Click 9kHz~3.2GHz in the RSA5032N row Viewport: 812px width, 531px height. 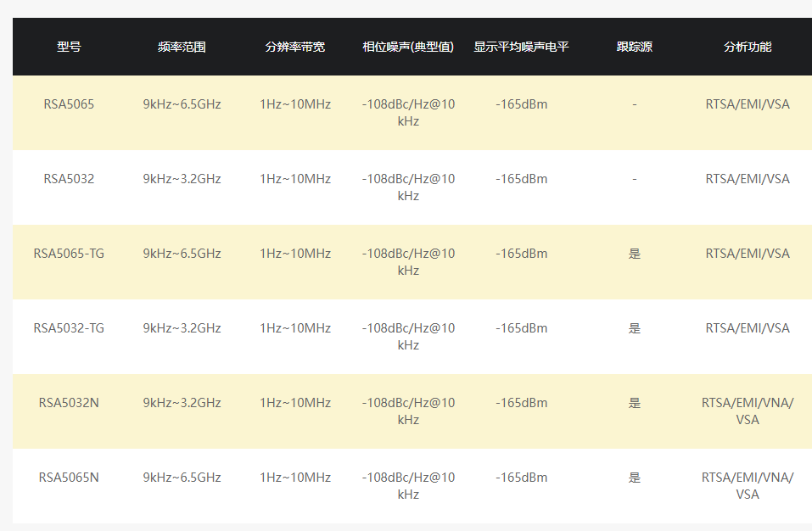coord(182,402)
